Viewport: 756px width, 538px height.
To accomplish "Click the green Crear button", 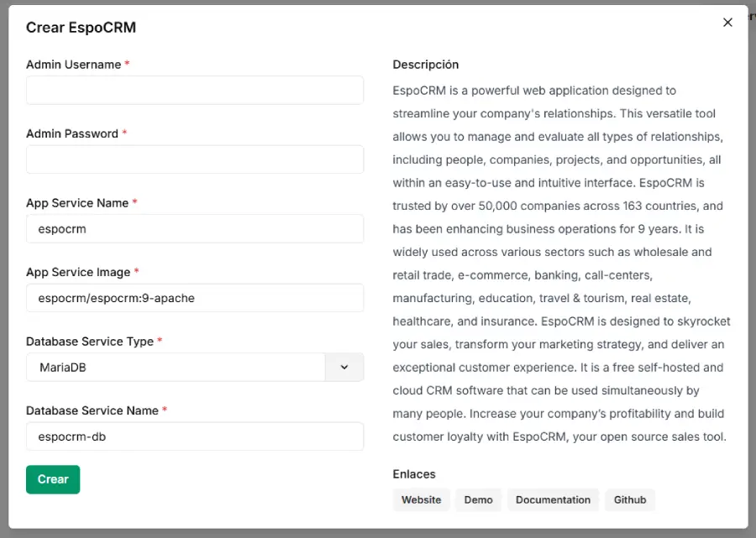I will 53,479.
